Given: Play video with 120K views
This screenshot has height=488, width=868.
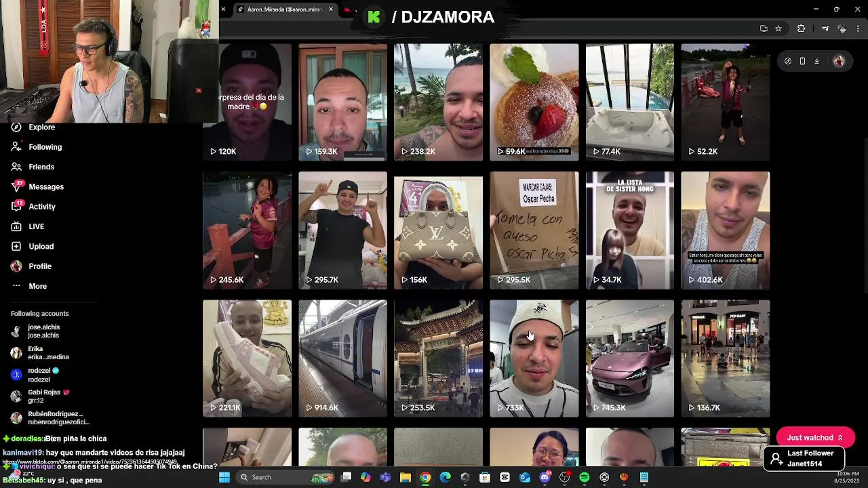Looking at the screenshot, I should [x=247, y=102].
